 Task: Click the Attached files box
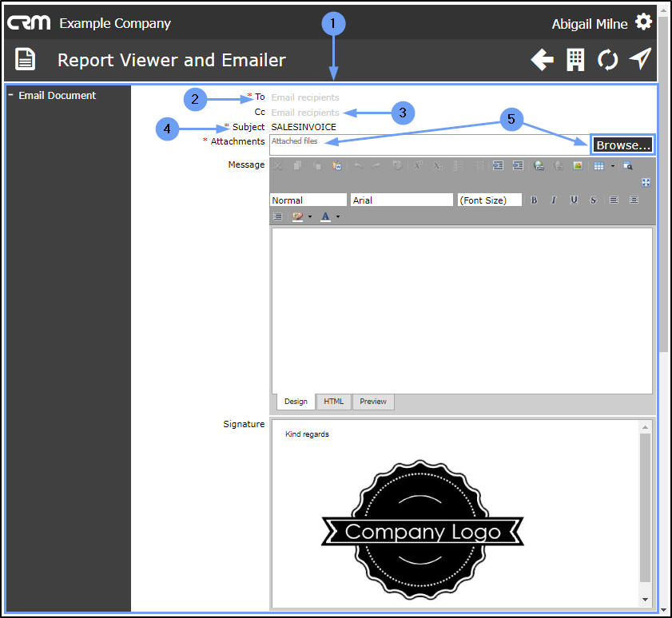[429, 145]
